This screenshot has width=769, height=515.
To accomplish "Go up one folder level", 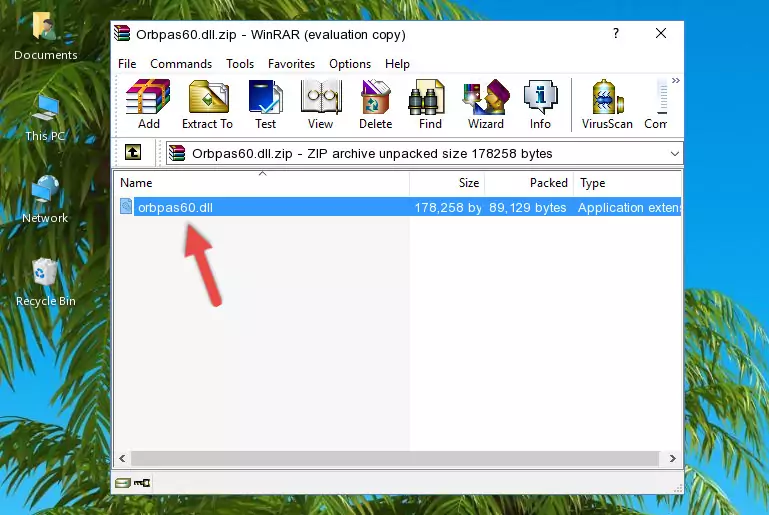I will tap(133, 153).
